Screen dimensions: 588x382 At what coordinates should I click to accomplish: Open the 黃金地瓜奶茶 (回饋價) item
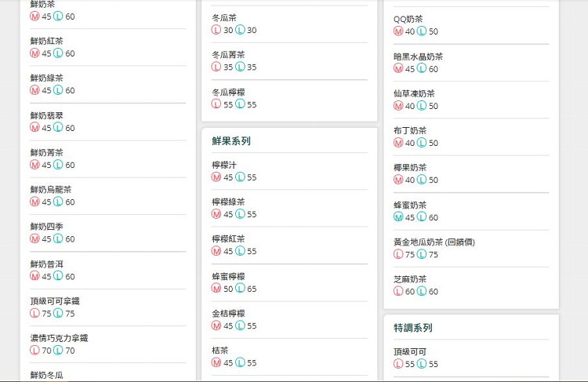pos(434,242)
